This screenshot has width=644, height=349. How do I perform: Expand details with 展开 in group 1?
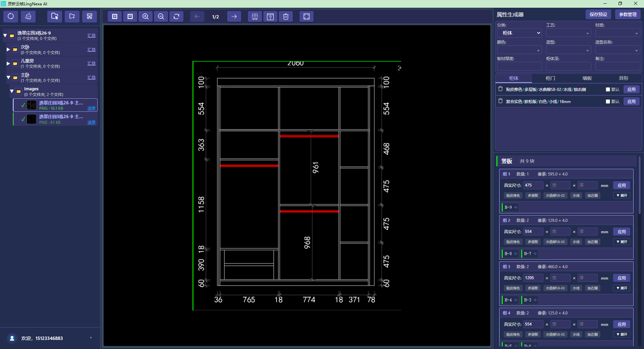pos(622,196)
